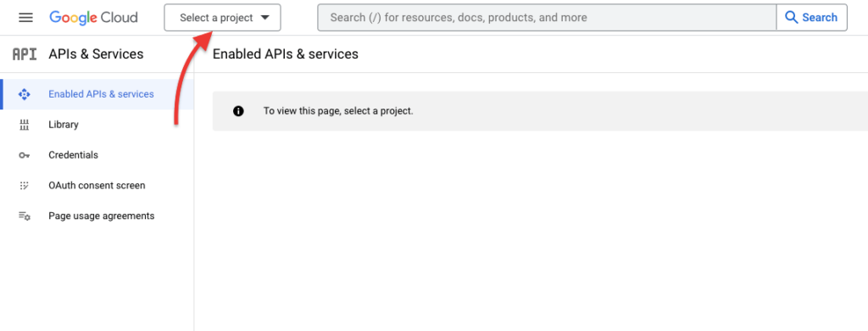Click the Google Cloud logo
The image size is (868, 331).
pyautogui.click(x=93, y=18)
